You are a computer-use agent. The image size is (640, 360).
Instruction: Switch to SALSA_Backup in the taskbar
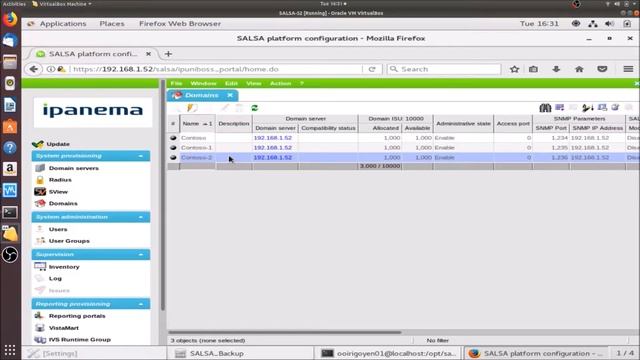click(240, 353)
